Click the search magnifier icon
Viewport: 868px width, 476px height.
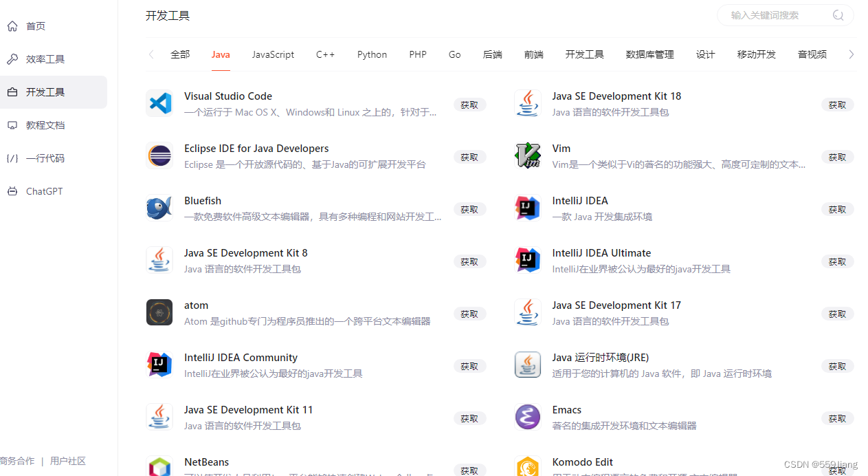coord(838,15)
